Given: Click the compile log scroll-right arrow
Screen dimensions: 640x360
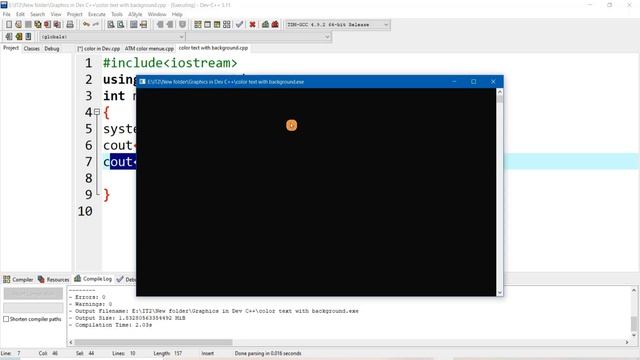Looking at the screenshot, I should coord(627,342).
